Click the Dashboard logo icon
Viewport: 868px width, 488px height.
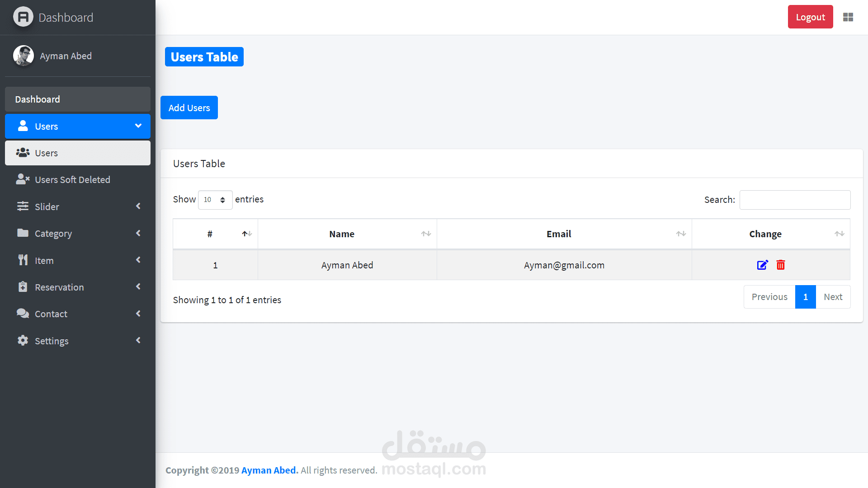coord(23,17)
